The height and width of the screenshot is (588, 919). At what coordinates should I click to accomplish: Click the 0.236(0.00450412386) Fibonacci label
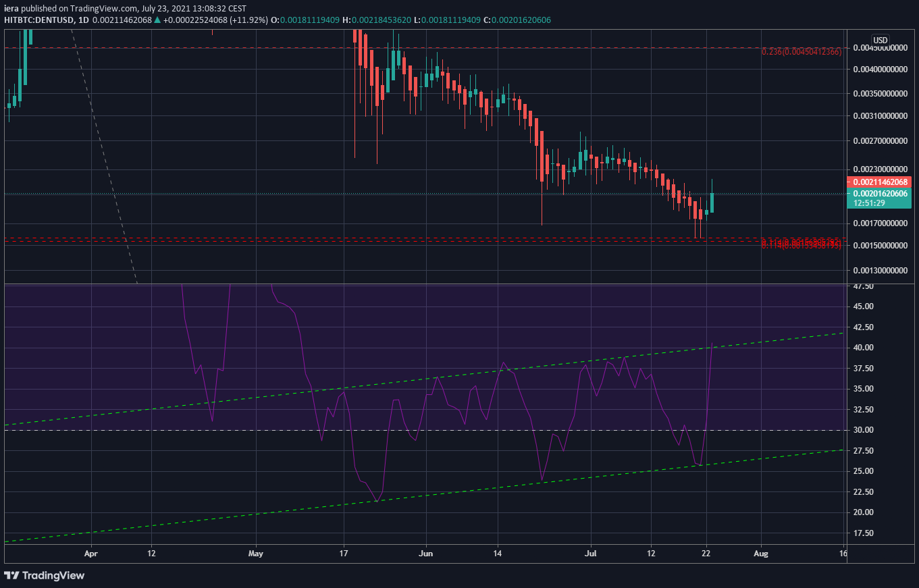tap(801, 52)
